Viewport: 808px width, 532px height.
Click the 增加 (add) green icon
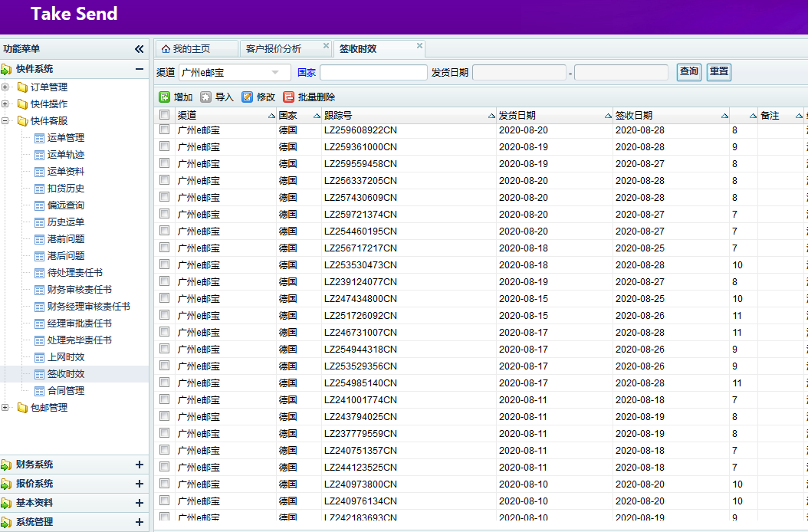point(165,97)
